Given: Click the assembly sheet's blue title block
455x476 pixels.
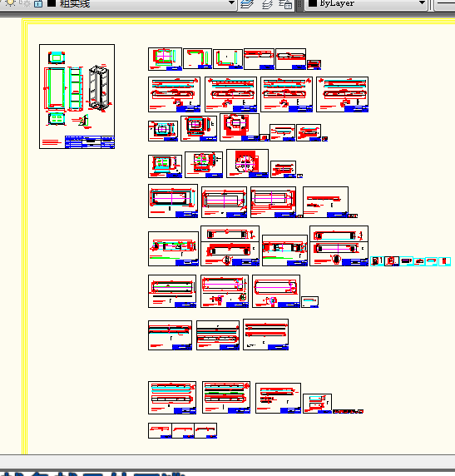Looking at the screenshot, I should (x=90, y=142).
